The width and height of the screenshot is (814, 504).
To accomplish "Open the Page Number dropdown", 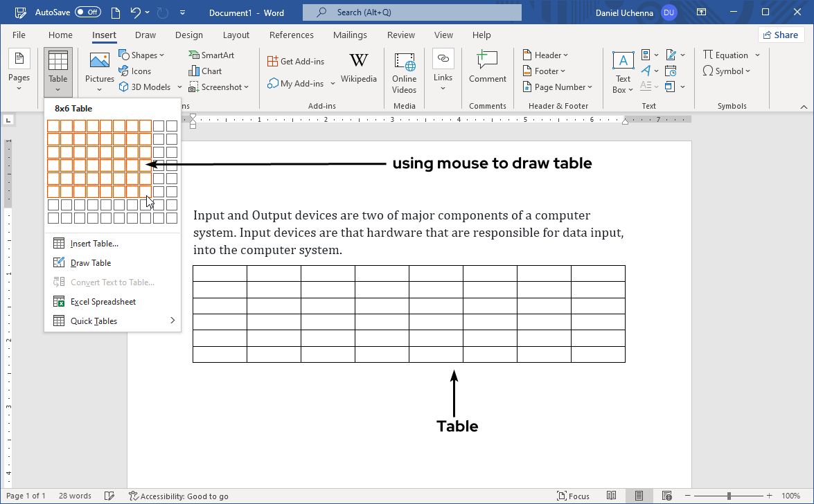I will pos(558,87).
